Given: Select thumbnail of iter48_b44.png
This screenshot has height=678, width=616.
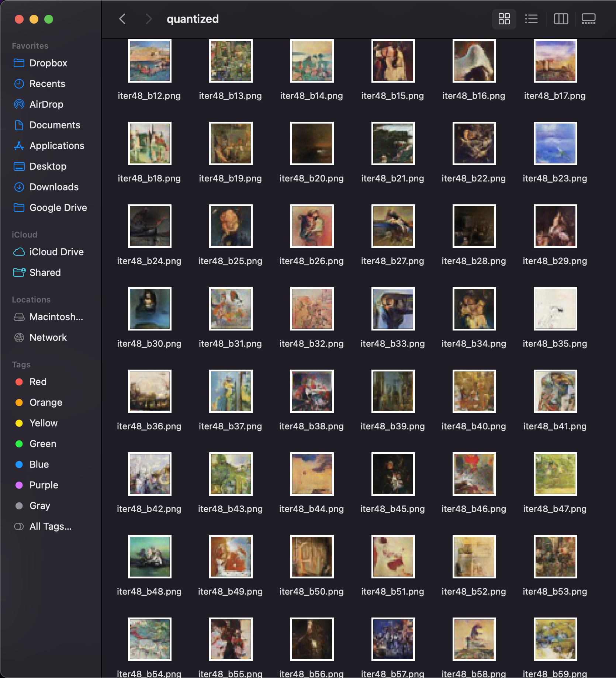Looking at the screenshot, I should (312, 474).
